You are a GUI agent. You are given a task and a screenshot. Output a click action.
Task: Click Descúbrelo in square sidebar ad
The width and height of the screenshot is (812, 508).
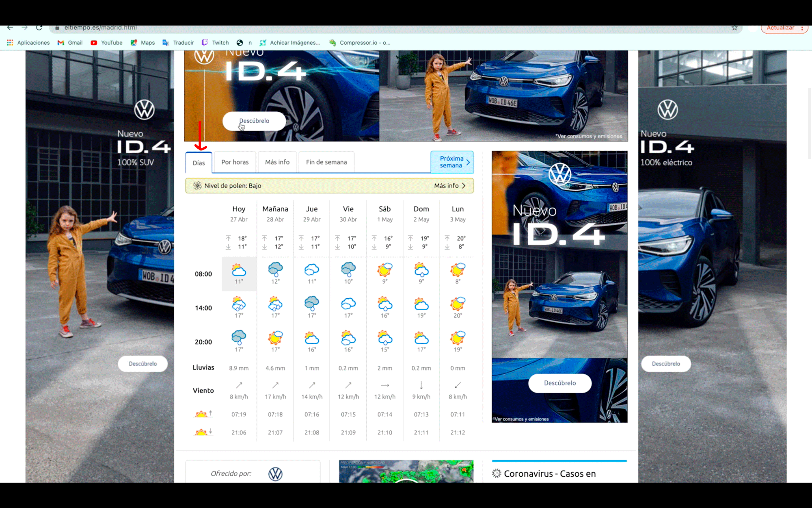click(560, 383)
